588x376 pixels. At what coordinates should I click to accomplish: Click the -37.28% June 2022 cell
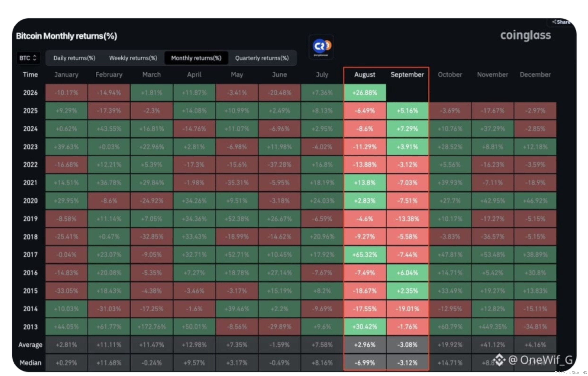coord(279,165)
